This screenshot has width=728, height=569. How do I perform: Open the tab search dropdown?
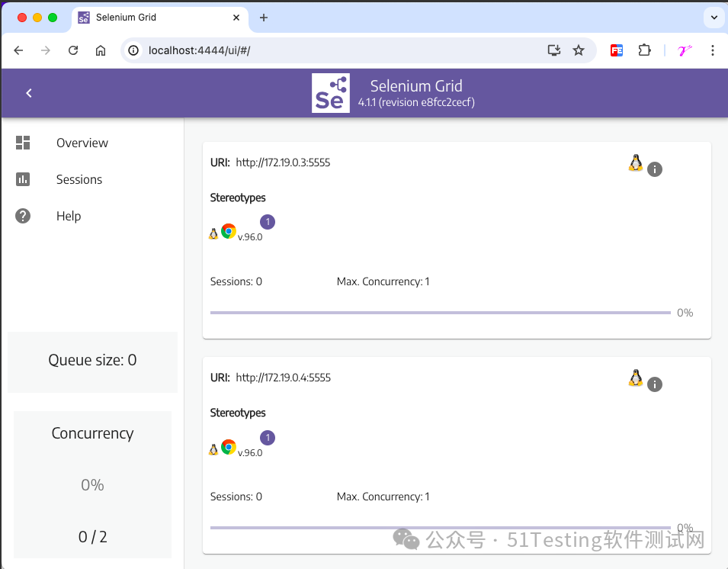click(x=714, y=18)
